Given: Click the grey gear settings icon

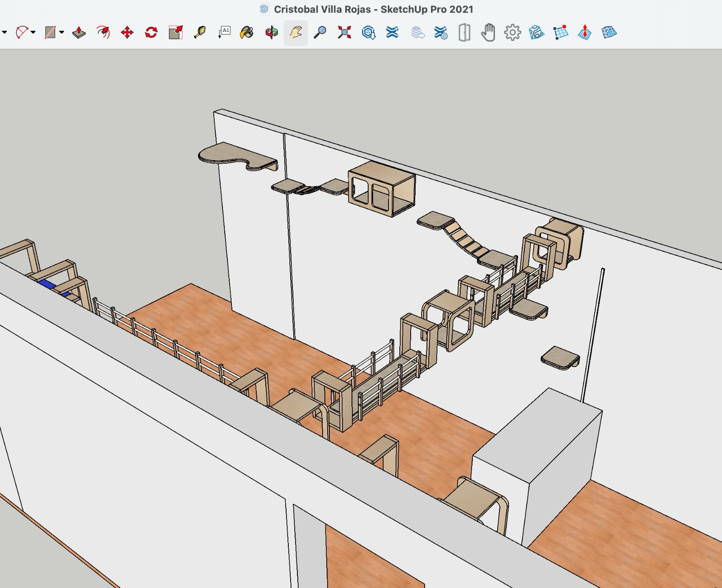Looking at the screenshot, I should pyautogui.click(x=513, y=32).
